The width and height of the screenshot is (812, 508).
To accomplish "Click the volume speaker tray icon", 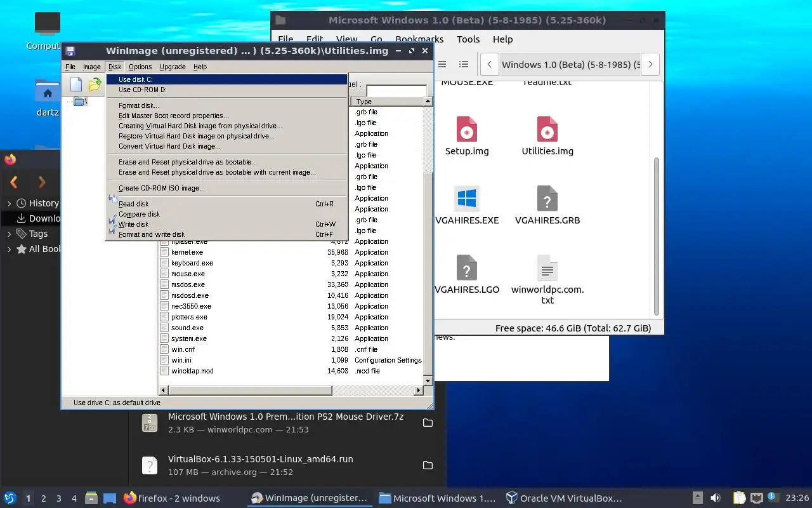I will (716, 498).
